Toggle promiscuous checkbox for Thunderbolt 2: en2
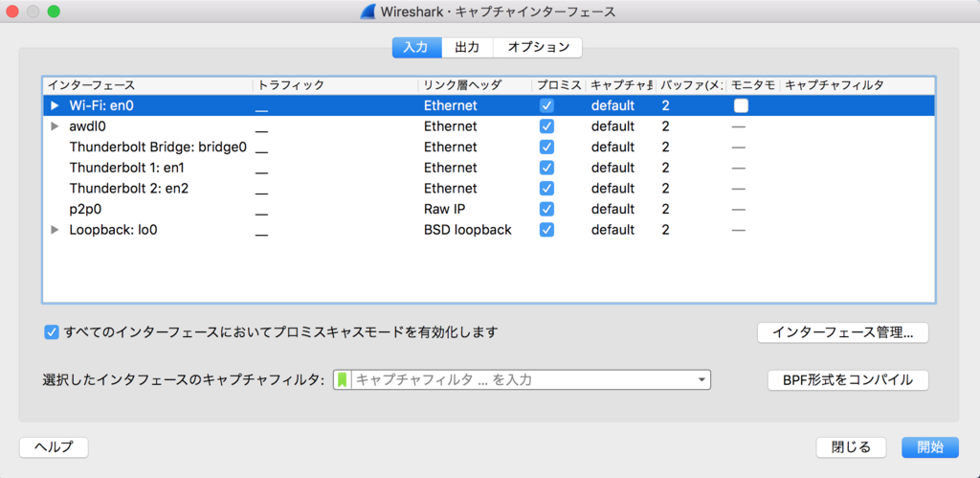Screen dimensions: 980x478 (x=546, y=189)
